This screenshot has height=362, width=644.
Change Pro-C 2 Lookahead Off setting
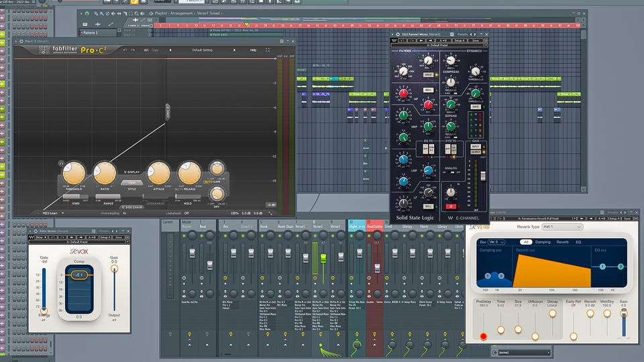tap(186, 213)
